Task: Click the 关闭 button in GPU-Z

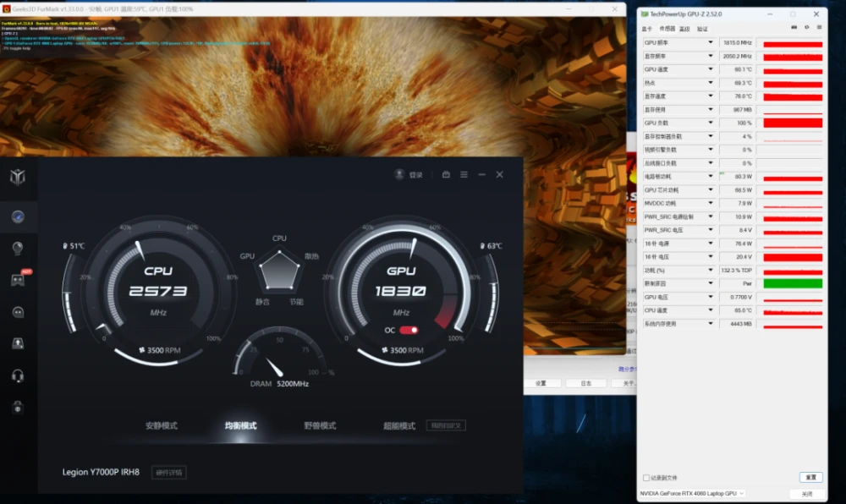Action: click(807, 494)
